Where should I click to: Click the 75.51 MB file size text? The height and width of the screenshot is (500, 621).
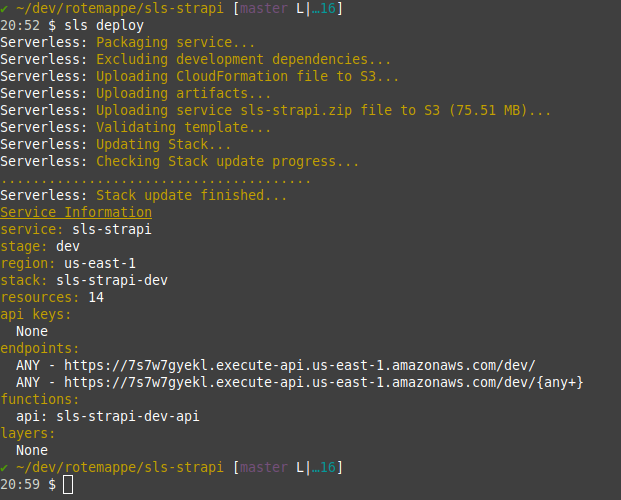point(489,110)
